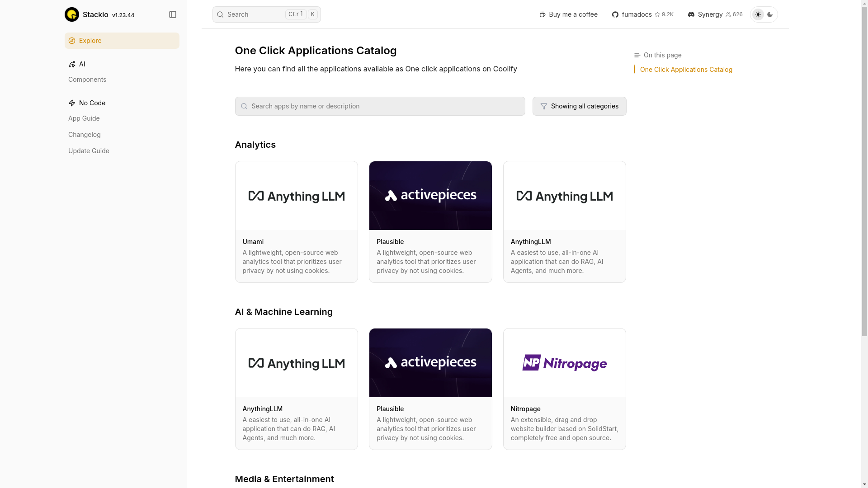Image resolution: width=868 pixels, height=488 pixels.
Task: Click the star icon next to 9.2K
Action: (x=657, y=14)
